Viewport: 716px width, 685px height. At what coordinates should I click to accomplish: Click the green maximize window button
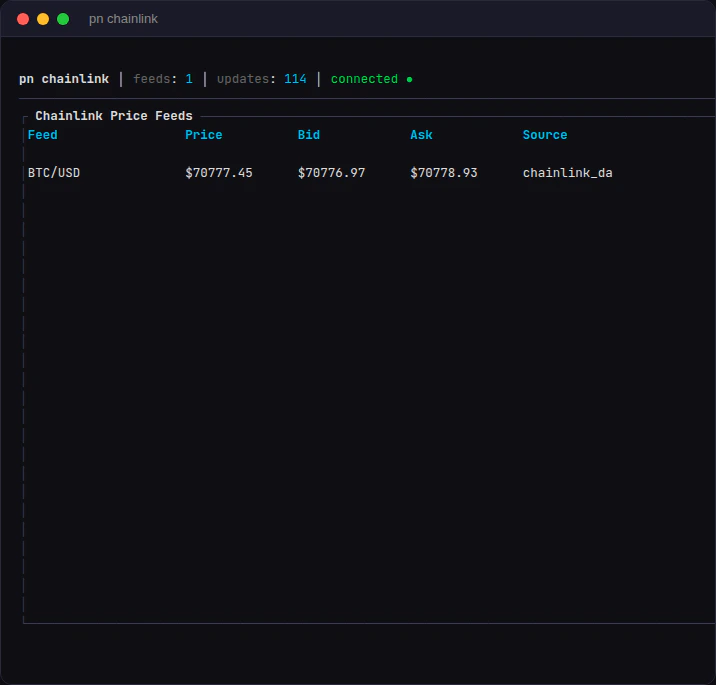point(63,19)
